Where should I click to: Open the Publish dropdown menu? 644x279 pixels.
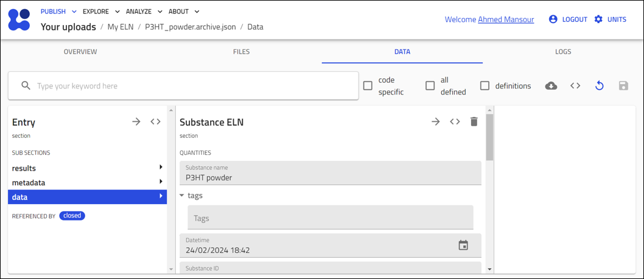(x=58, y=12)
